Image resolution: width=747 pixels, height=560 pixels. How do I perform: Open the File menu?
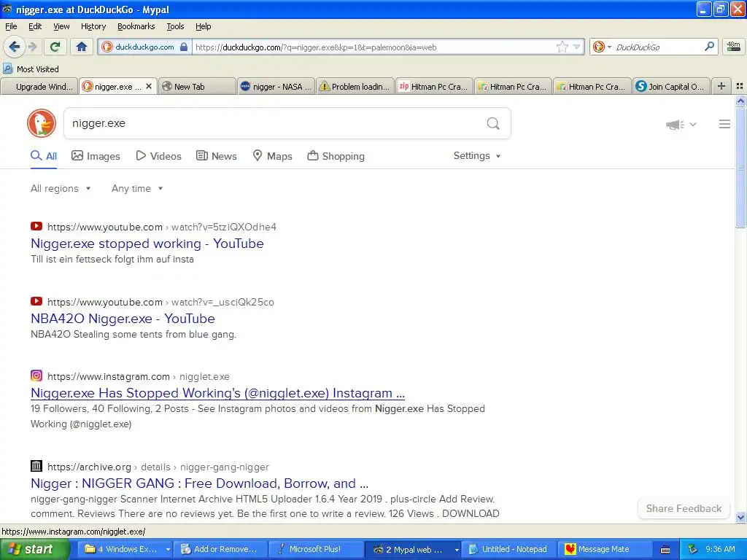[11, 26]
